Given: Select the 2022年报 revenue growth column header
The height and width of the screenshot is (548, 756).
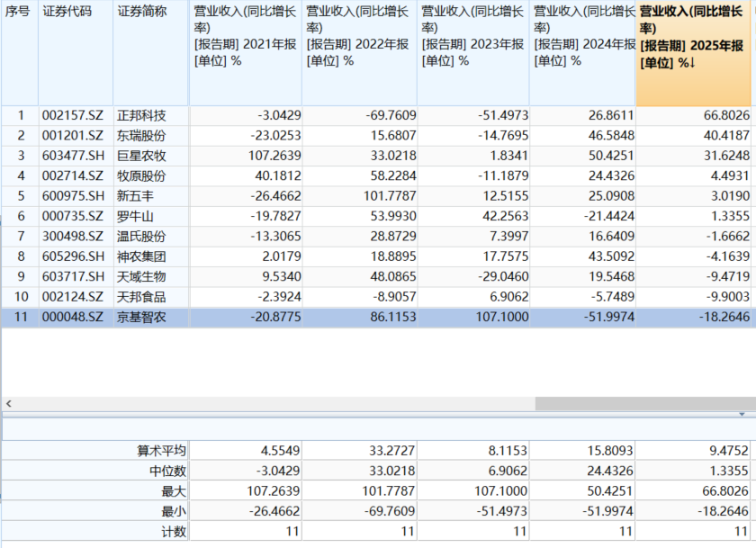Looking at the screenshot, I should [x=359, y=53].
